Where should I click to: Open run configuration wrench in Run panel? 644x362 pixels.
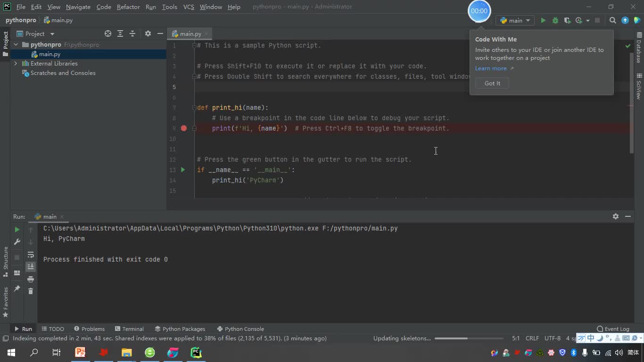tap(17, 242)
